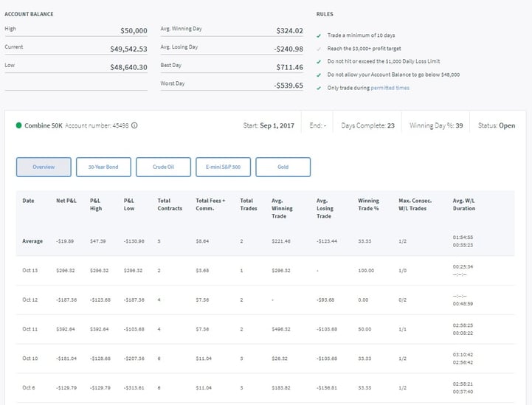
Task: Click the info icon beside account number
Action: pyautogui.click(x=134, y=125)
